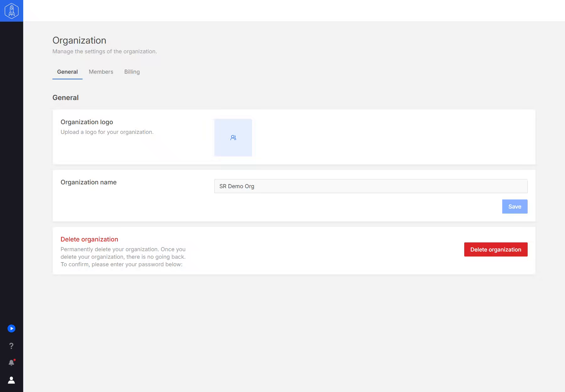Open the help question mark icon
This screenshot has height=392, width=565.
(11, 346)
